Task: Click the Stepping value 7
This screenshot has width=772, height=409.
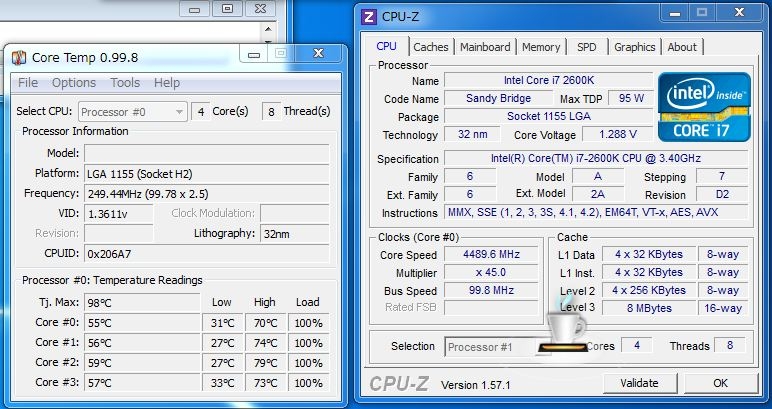Action: tap(722, 176)
